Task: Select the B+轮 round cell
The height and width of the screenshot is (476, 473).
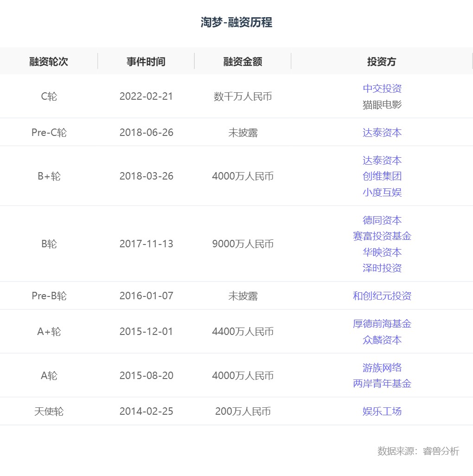Action: 49,176
